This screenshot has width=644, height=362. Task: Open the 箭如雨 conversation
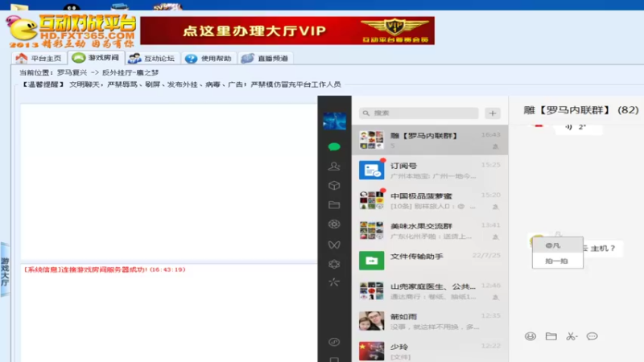[x=430, y=321]
